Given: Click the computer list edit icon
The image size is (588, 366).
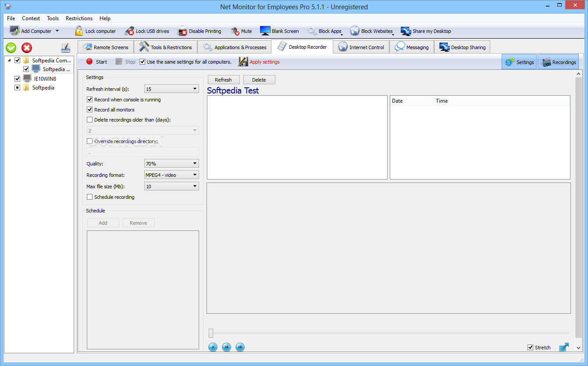Looking at the screenshot, I should click(66, 48).
